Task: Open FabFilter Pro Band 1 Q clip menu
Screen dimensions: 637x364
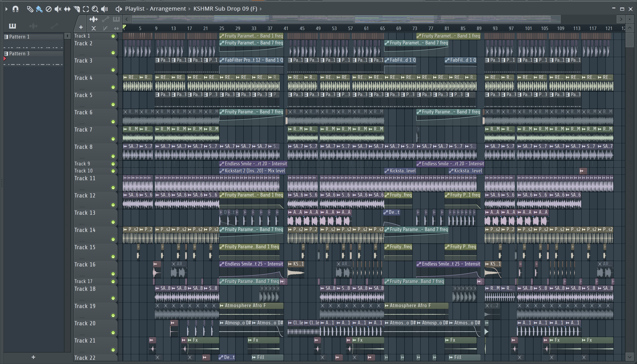Action: tap(221, 60)
